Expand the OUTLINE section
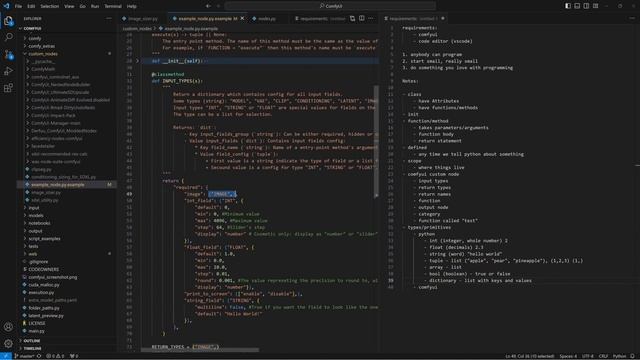Viewport: 640px width, 360px height. pyautogui.click(x=32, y=341)
